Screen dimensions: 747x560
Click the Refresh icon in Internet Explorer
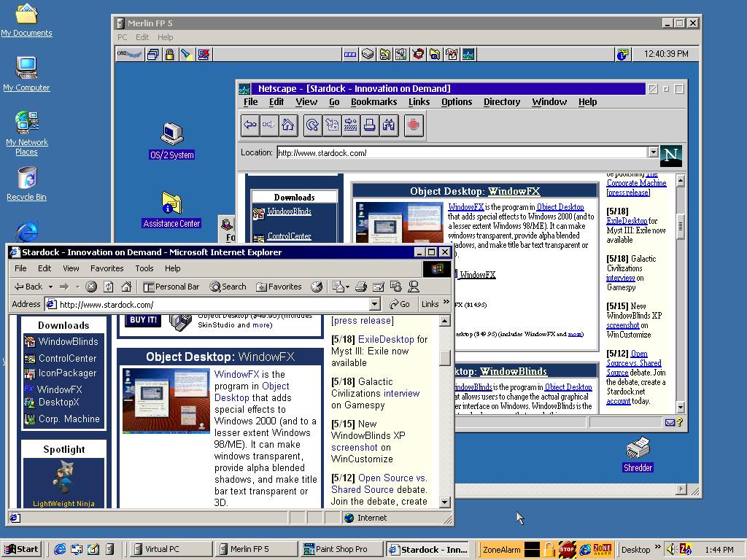(109, 287)
